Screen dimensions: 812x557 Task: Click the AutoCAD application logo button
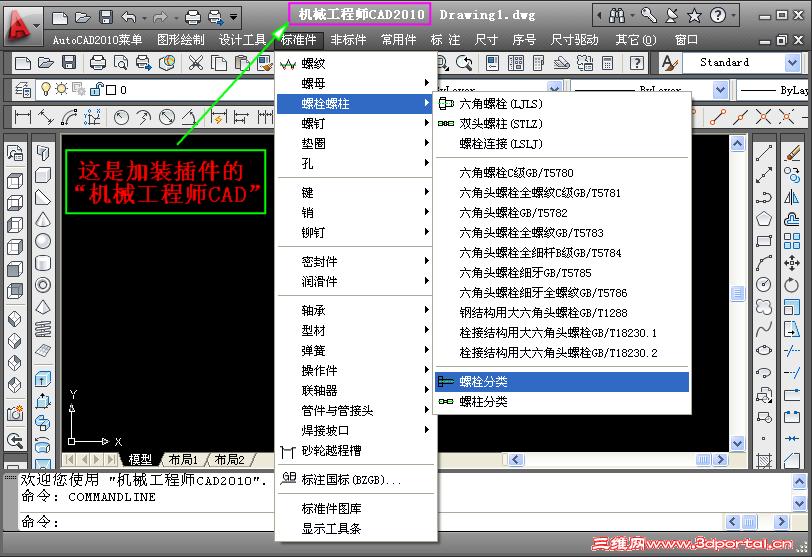pos(22,25)
